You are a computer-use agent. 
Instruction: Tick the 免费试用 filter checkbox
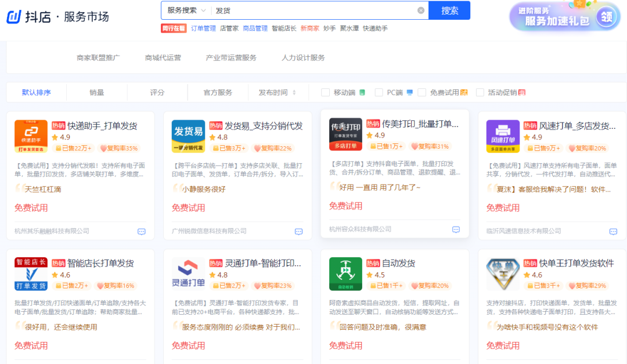tap(422, 92)
